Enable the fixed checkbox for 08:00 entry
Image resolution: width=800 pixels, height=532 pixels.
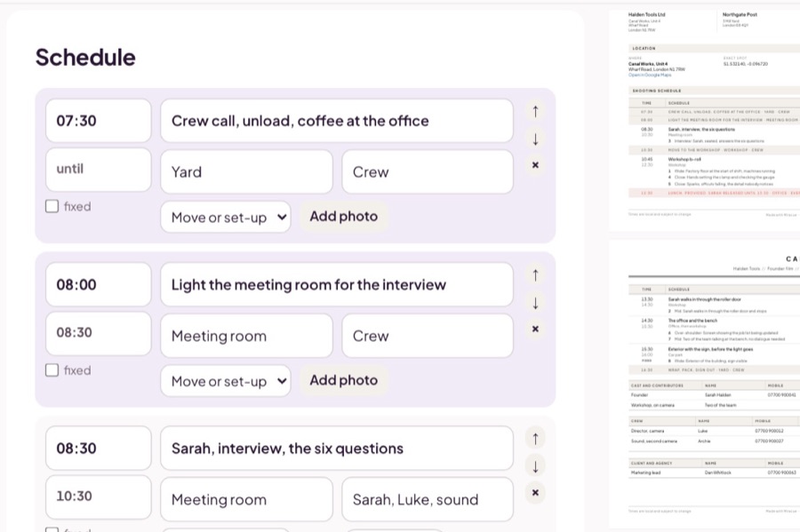pos(52,370)
